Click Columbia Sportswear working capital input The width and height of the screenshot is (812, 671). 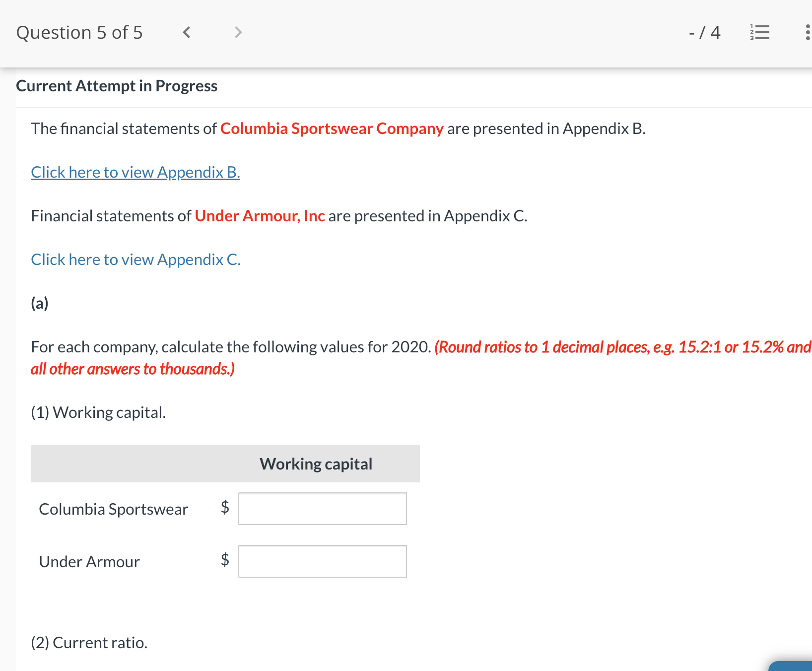(322, 509)
